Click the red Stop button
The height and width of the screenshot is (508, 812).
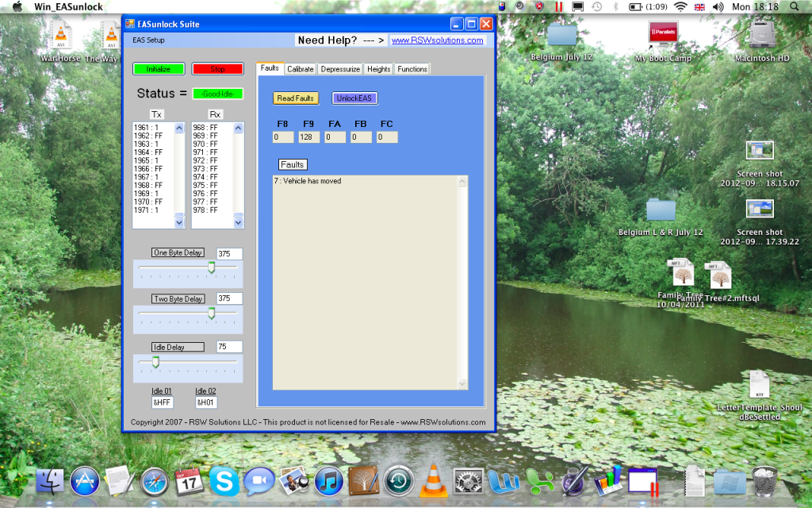[217, 69]
